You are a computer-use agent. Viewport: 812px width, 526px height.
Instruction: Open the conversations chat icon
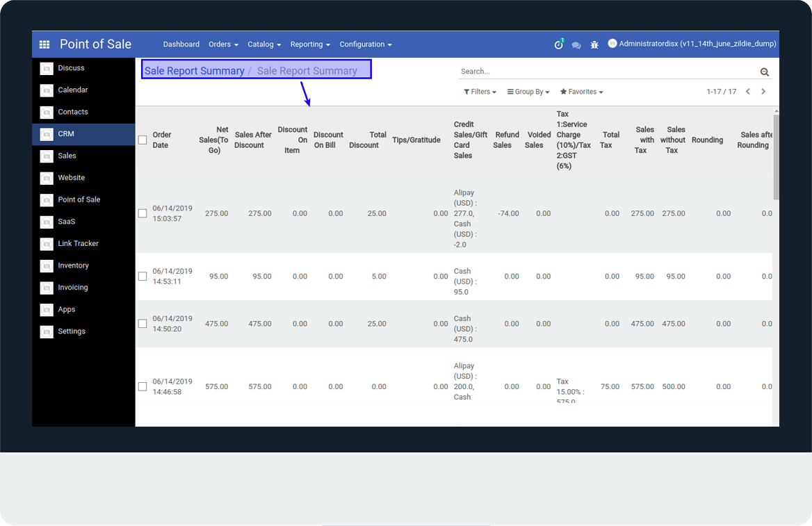(x=576, y=45)
